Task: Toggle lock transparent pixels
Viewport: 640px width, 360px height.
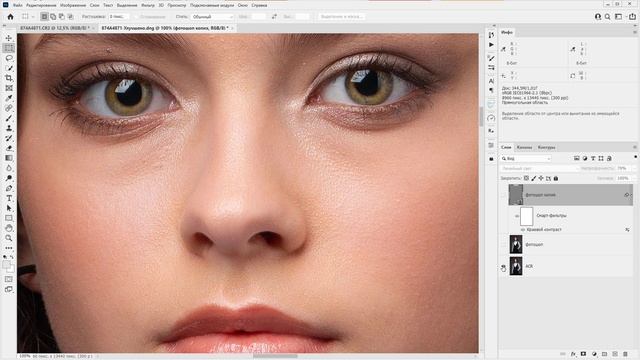Action: 526,178
